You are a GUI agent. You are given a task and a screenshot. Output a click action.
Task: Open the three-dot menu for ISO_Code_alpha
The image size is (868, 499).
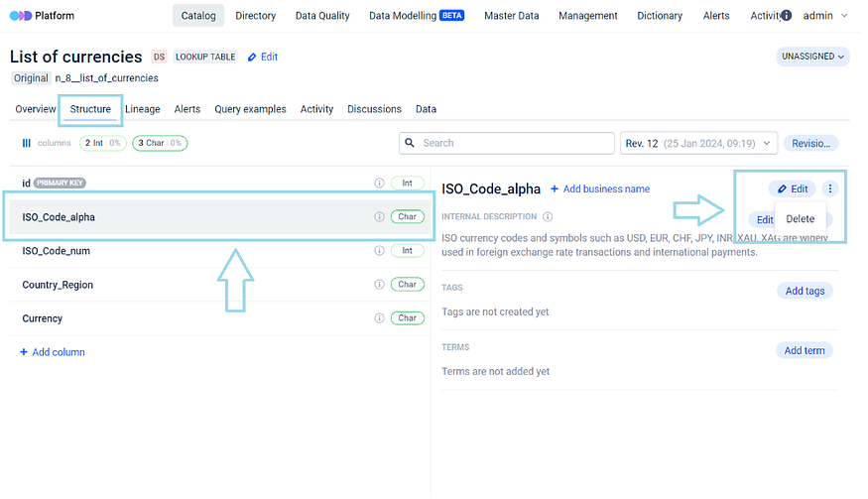tap(830, 188)
